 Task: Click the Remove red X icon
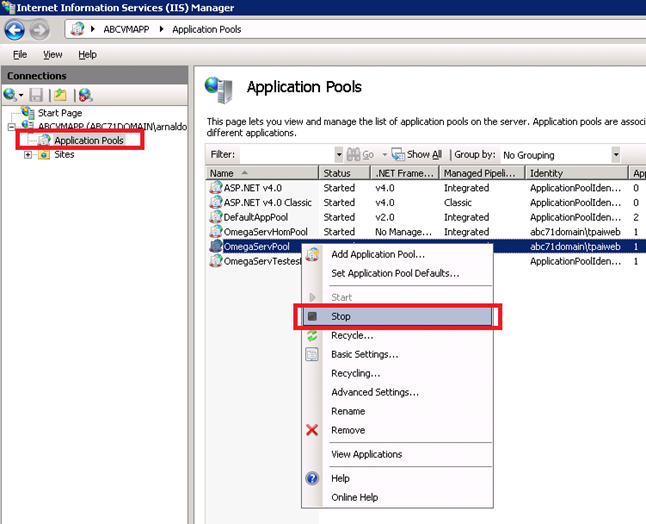coord(312,430)
